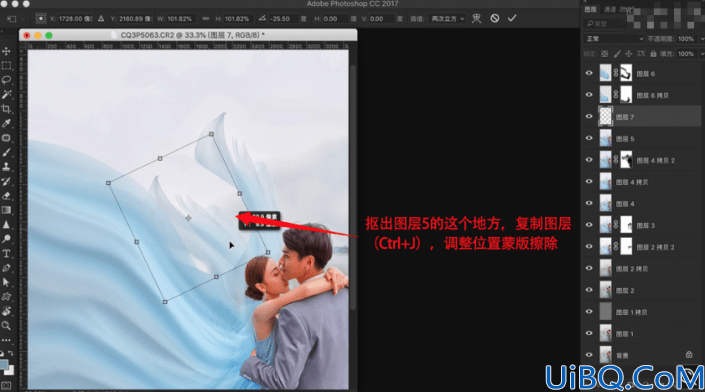The height and width of the screenshot is (392, 705).
Task: Switch to warp mode icon
Action: pos(477,18)
